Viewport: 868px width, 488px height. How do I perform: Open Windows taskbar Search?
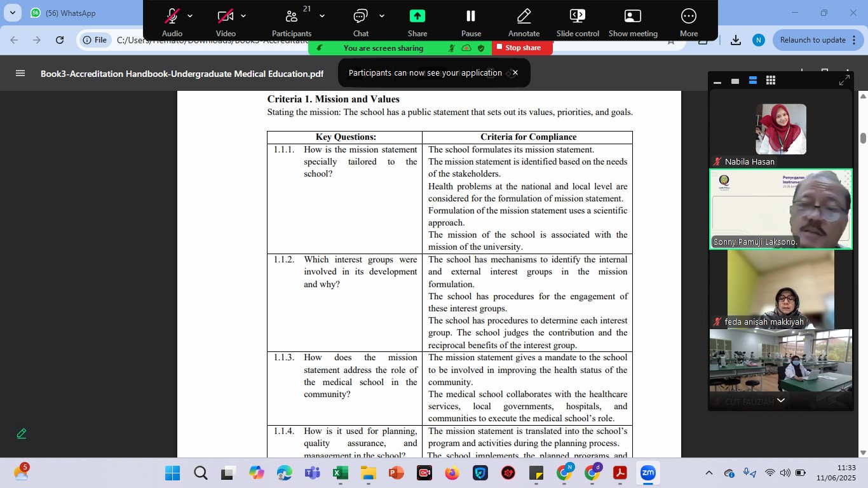[x=201, y=473]
